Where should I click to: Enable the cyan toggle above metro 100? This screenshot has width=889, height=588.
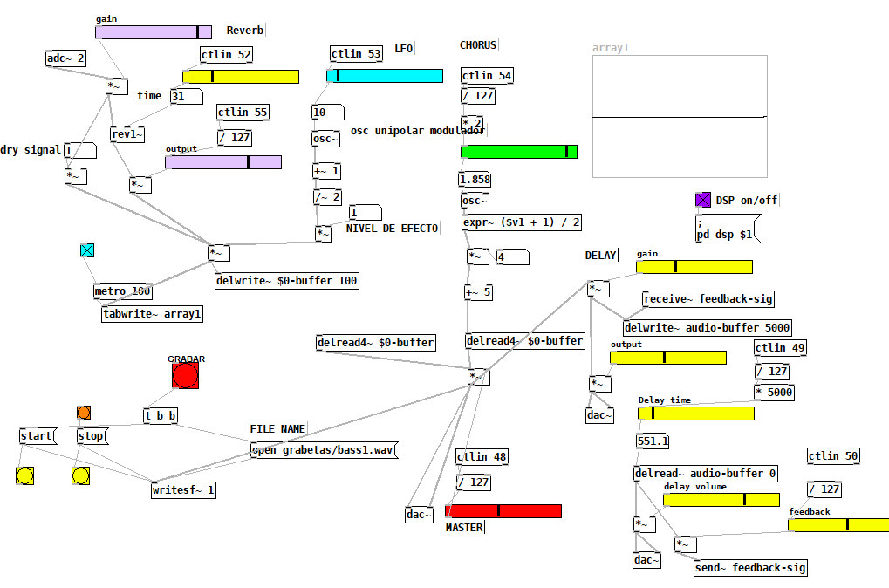coord(86,250)
